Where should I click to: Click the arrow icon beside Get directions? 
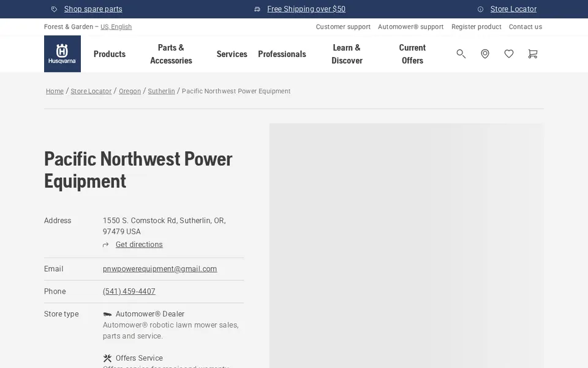106,245
